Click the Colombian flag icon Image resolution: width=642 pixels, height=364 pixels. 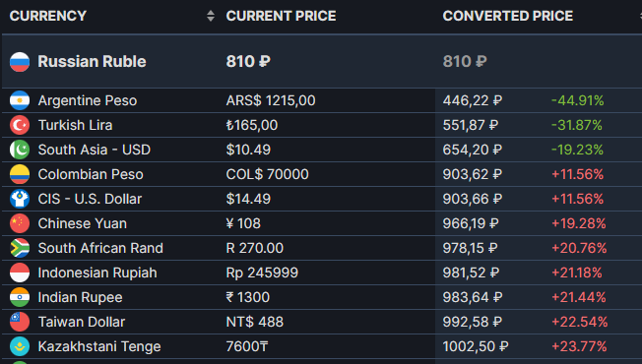[x=20, y=174]
